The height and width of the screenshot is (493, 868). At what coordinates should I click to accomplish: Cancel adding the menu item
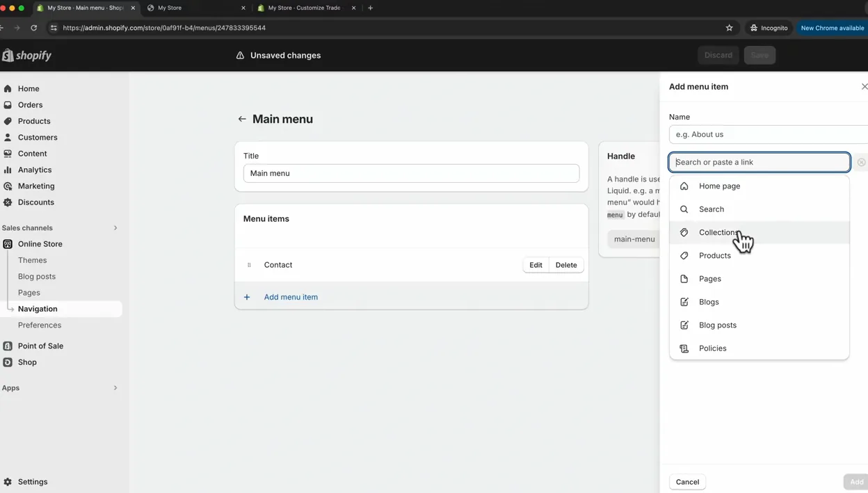tap(687, 482)
